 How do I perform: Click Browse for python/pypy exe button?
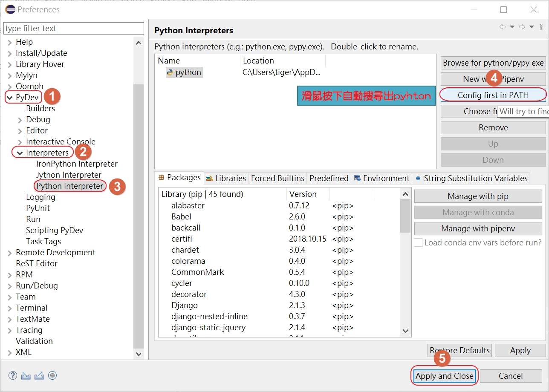[x=493, y=63]
